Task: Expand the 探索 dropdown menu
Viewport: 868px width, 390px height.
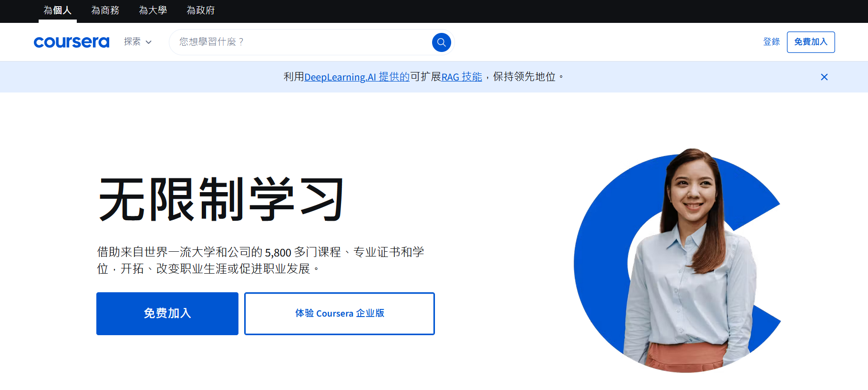Action: click(x=138, y=42)
